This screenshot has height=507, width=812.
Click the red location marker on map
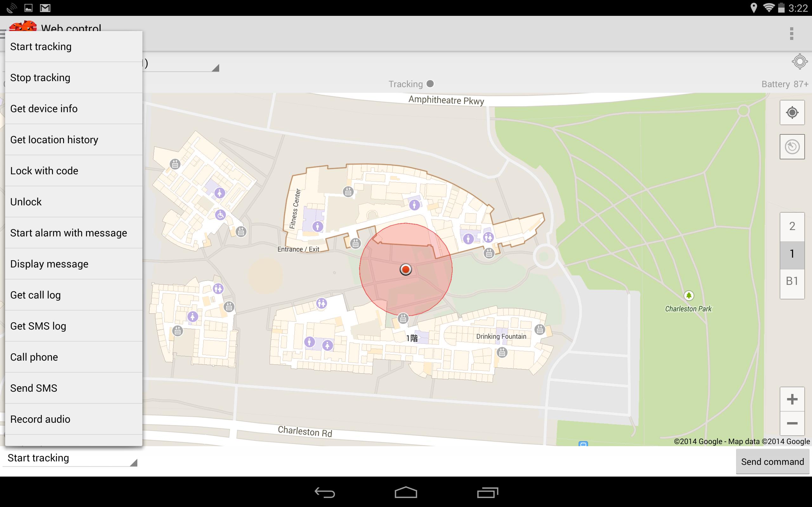[406, 269]
